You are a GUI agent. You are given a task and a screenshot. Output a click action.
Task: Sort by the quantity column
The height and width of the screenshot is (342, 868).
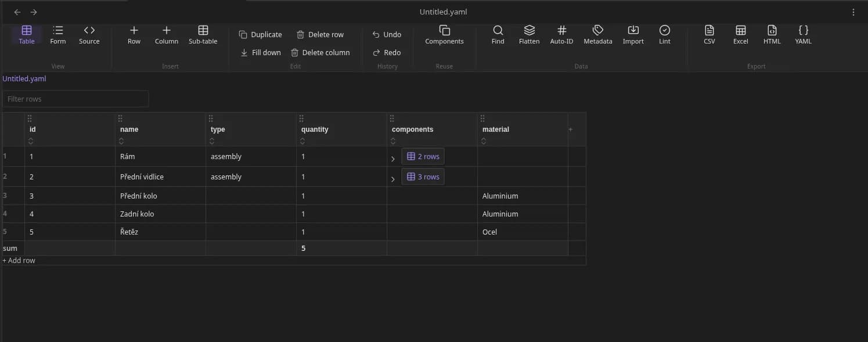pos(303,141)
